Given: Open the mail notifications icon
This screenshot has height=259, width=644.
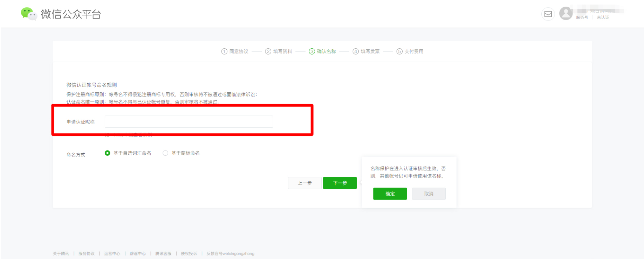Looking at the screenshot, I should (x=548, y=14).
